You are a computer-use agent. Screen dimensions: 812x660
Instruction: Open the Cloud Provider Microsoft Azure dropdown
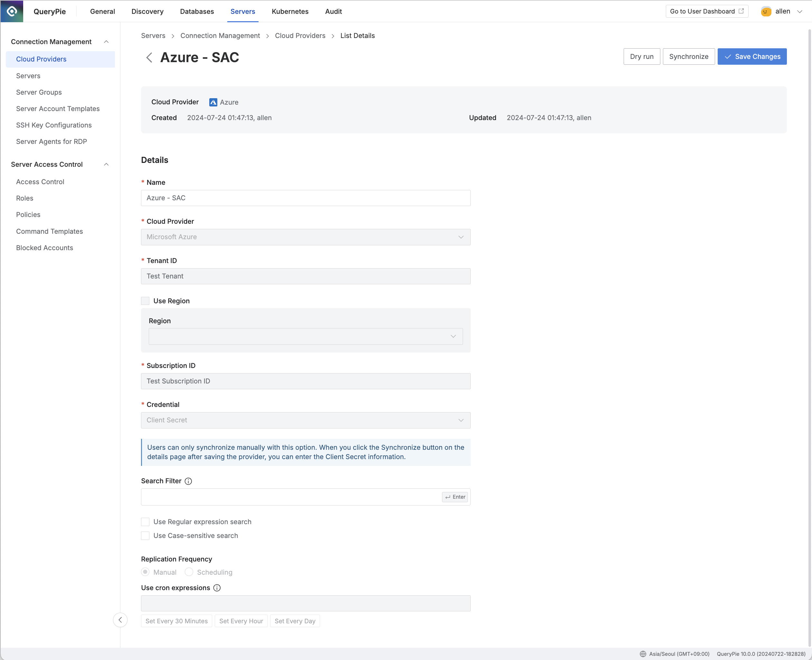pyautogui.click(x=306, y=237)
